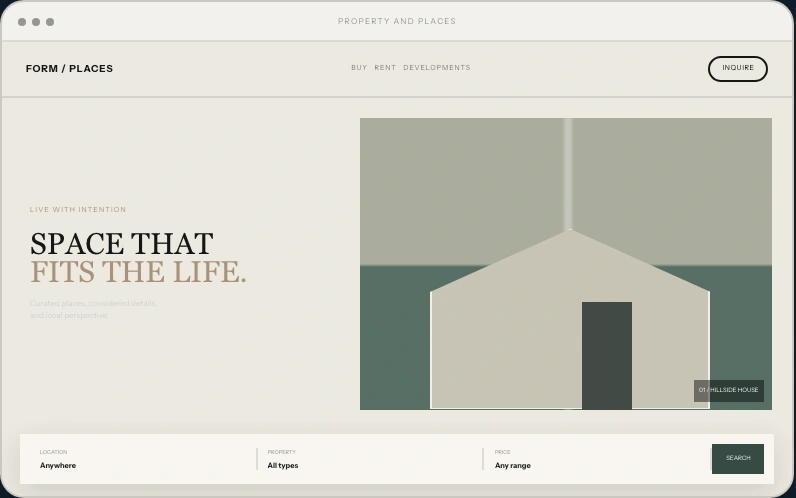Click the third window control dot
Image resolution: width=796 pixels, height=498 pixels.
pyautogui.click(x=50, y=22)
